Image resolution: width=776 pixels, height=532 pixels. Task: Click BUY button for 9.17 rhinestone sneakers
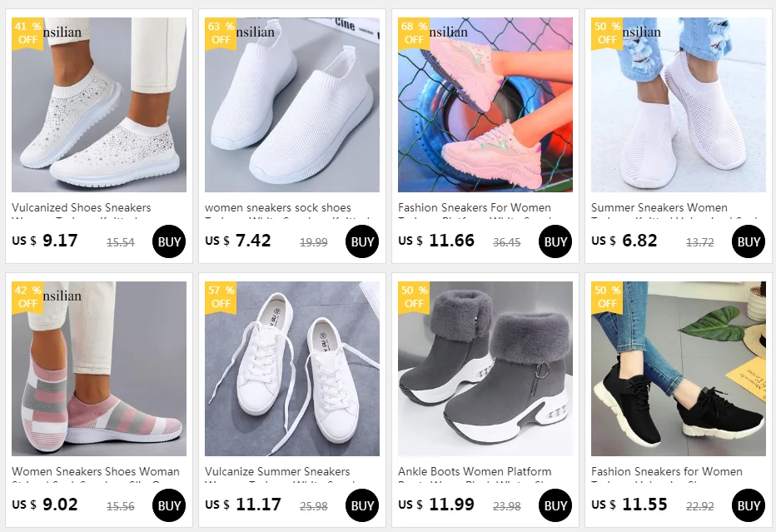[x=169, y=241]
